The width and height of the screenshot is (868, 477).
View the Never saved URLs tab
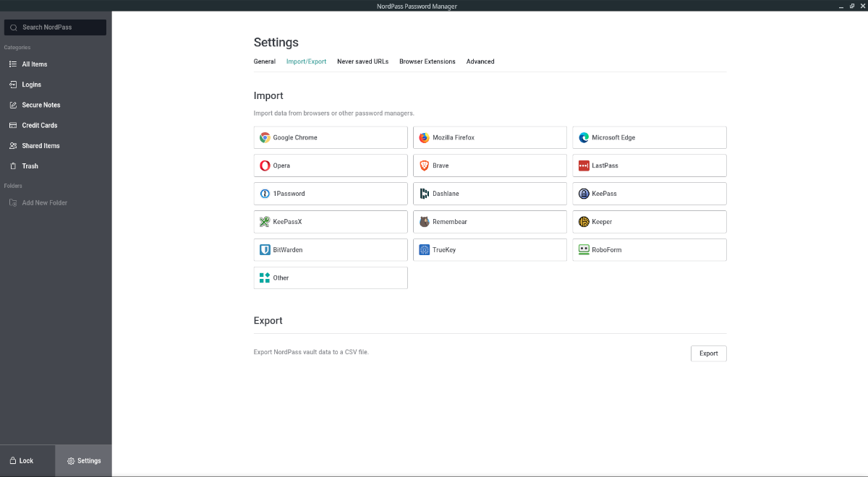pos(362,61)
